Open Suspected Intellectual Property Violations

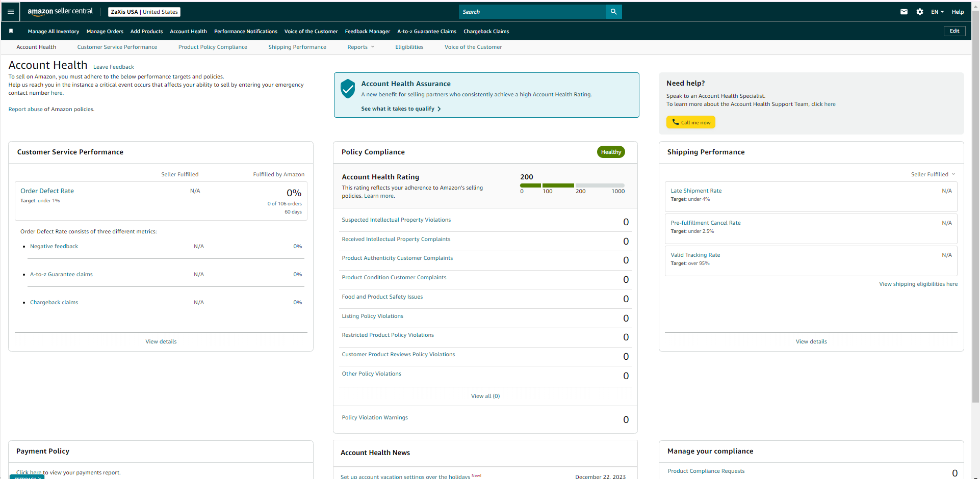point(396,220)
